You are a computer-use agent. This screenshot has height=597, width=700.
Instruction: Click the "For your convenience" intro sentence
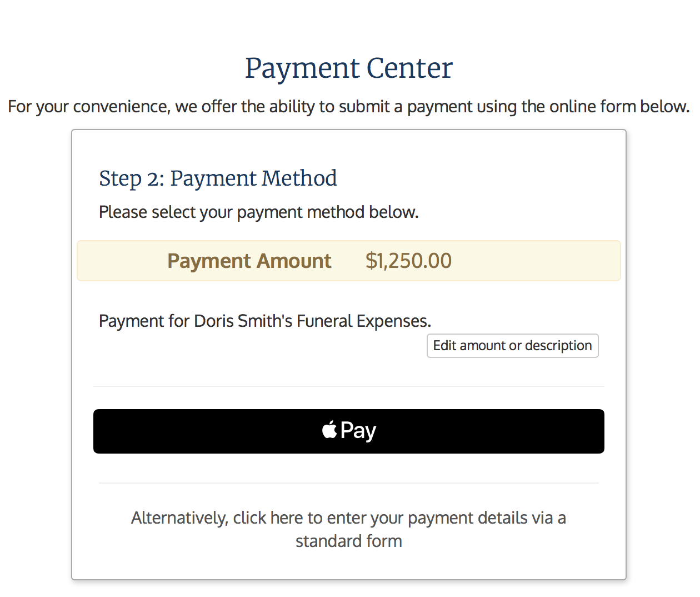(349, 106)
